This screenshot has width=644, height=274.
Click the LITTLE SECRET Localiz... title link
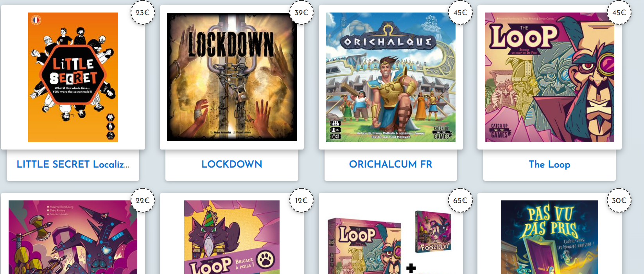pos(73,164)
